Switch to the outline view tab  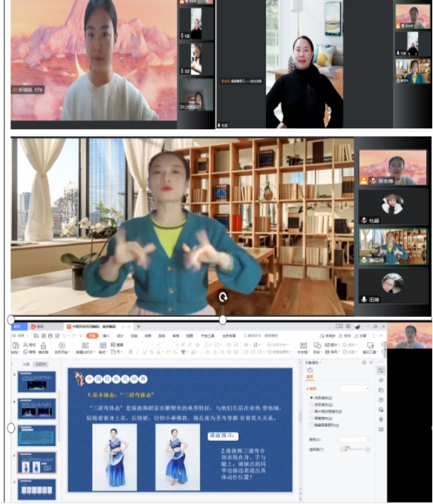(x=26, y=364)
